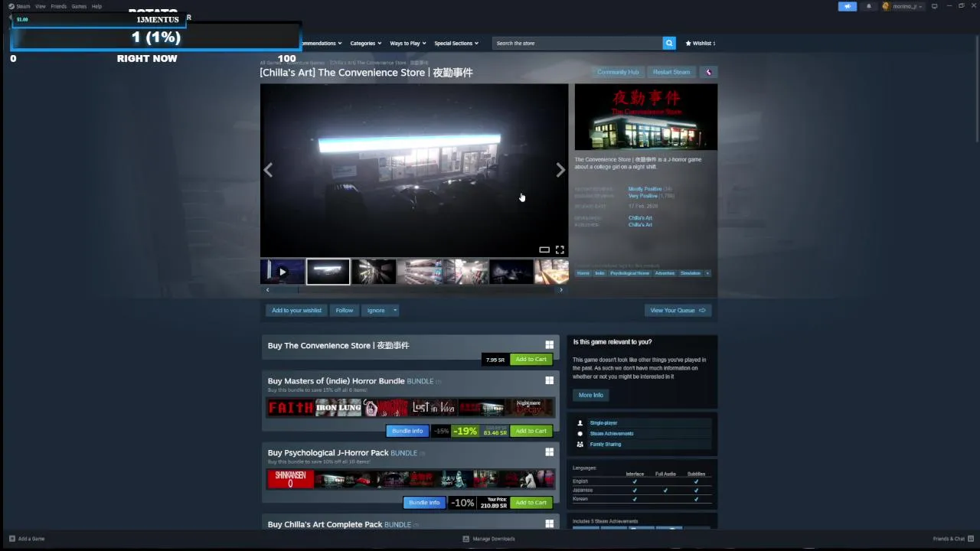Click the Manage Downloads icon
Screen dimensions: 980x551
(x=466, y=539)
